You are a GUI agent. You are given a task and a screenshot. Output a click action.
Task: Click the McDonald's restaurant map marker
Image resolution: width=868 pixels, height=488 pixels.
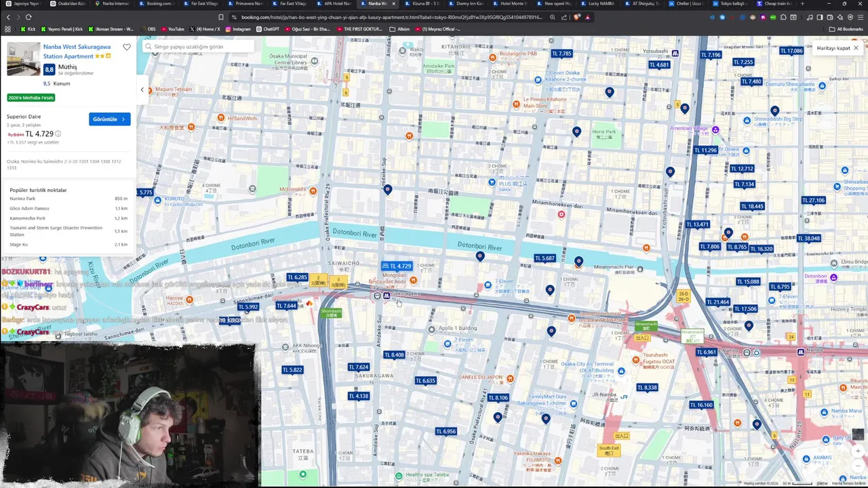[x=313, y=192]
